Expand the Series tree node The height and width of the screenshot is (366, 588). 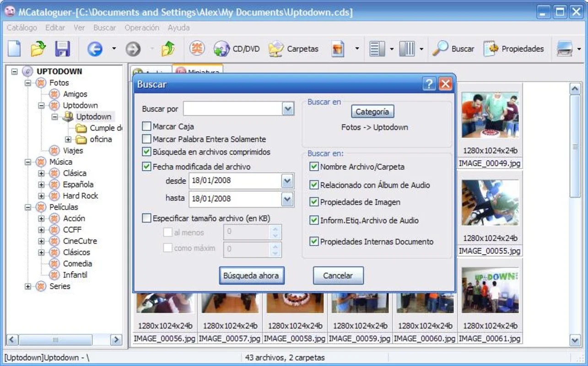[x=28, y=286]
